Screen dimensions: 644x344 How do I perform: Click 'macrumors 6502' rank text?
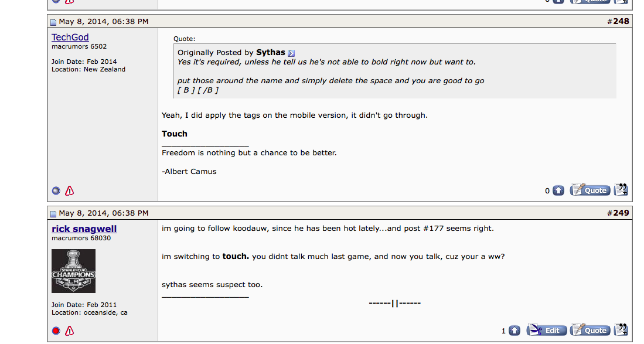click(x=79, y=46)
